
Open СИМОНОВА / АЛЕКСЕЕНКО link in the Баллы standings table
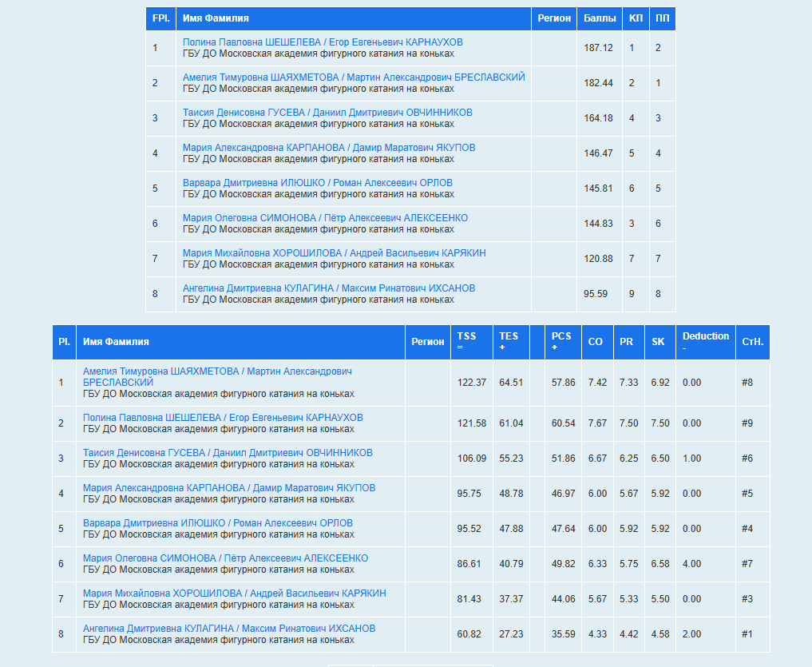tap(325, 218)
